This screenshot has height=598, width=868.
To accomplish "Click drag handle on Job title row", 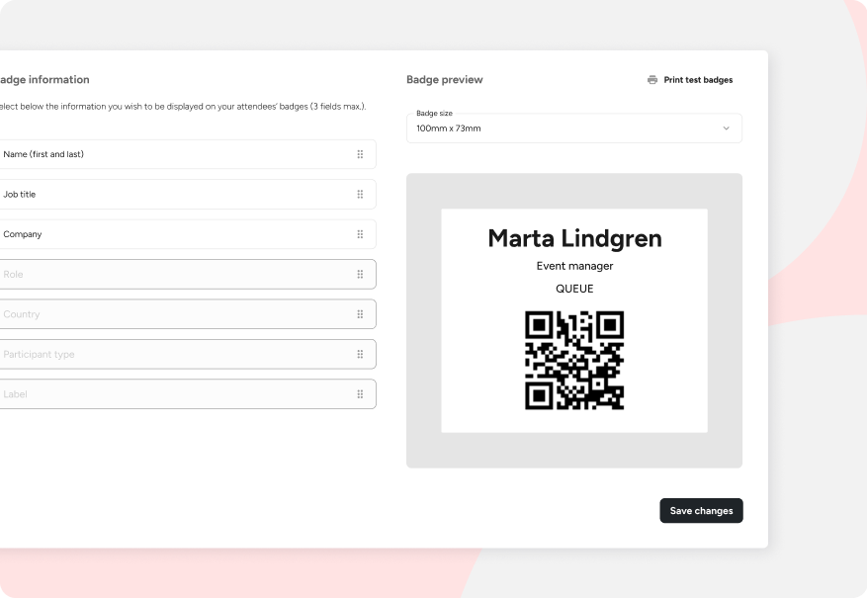I will pos(361,195).
